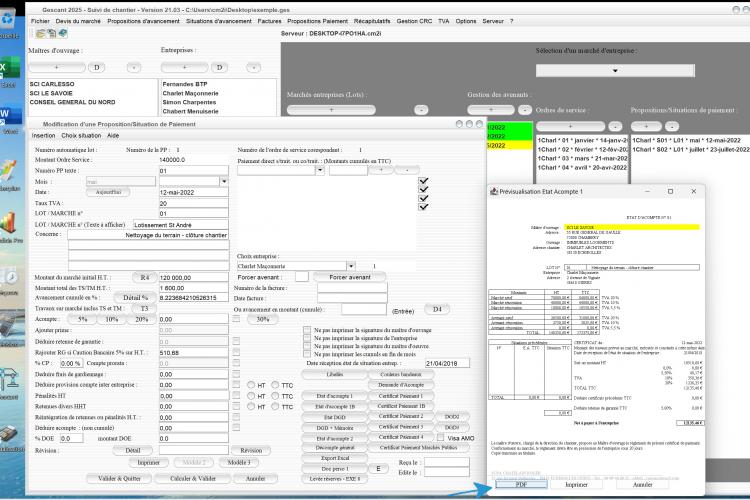Open the Paiement direct s/trait. dropdown
The image size is (750, 500).
[x=320, y=170]
